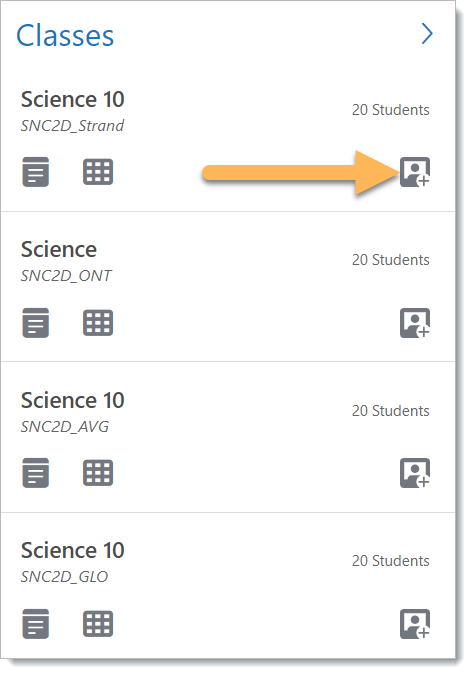Click 20 Students count for SNC2D_GLO
Screen dimensions: 471x674
(391, 561)
